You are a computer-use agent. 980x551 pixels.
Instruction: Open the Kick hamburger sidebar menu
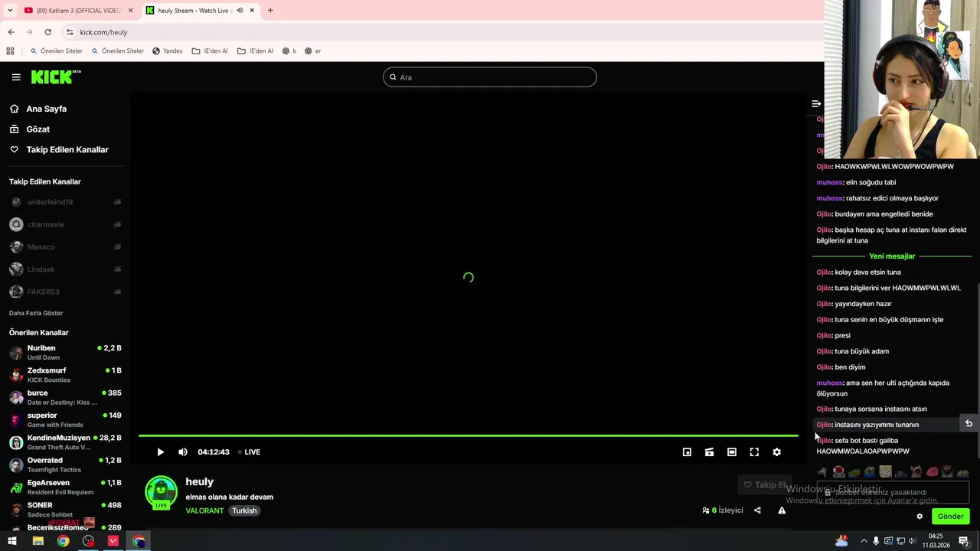click(x=16, y=77)
